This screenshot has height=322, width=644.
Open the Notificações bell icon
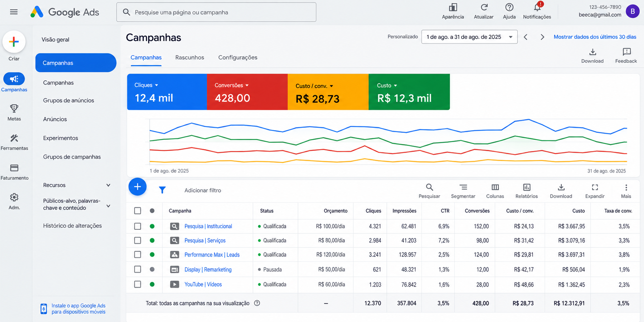[x=537, y=7]
